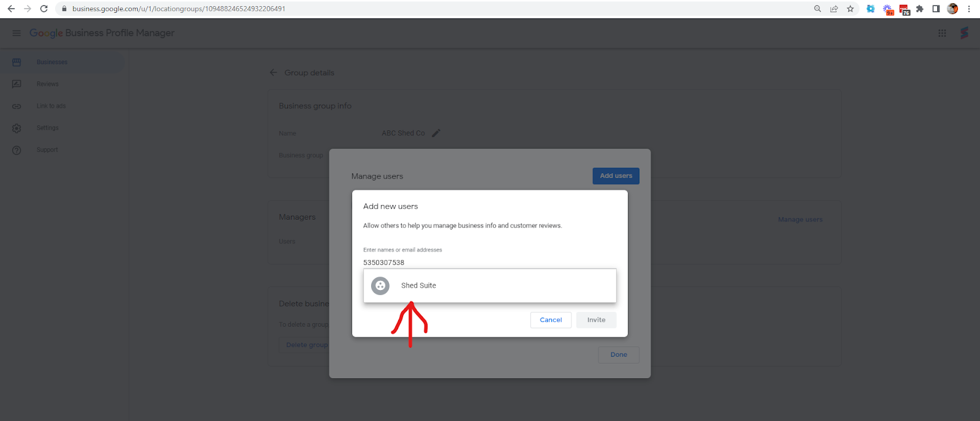The width and height of the screenshot is (980, 421).
Task: Cancel adding new users
Action: (x=551, y=320)
